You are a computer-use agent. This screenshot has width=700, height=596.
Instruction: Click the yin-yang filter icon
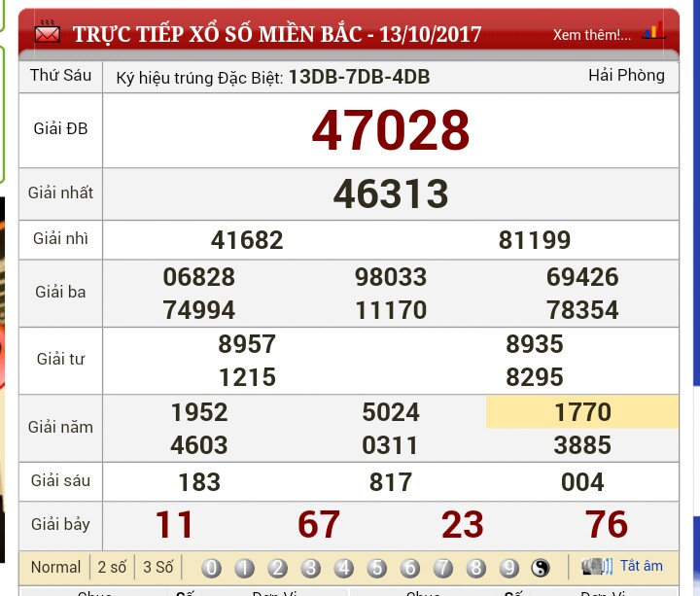coord(542,568)
